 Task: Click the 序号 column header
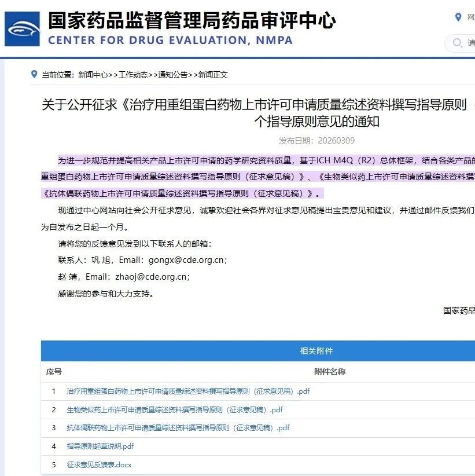click(54, 372)
